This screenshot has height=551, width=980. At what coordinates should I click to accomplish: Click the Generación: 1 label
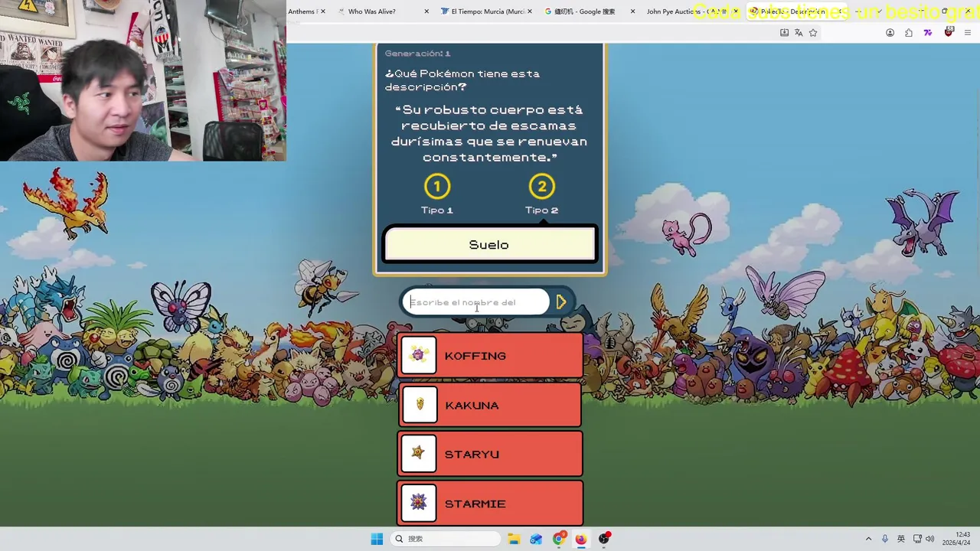(x=417, y=54)
